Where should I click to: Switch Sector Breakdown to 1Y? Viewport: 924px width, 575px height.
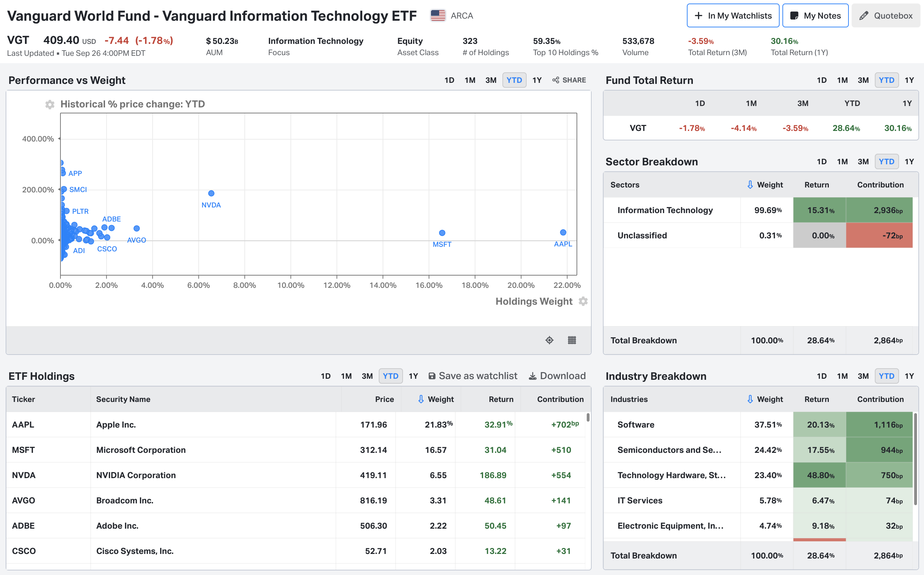point(909,161)
